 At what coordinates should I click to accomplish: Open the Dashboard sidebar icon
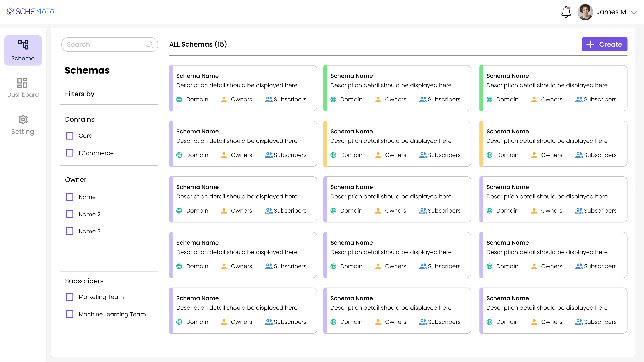(22, 83)
